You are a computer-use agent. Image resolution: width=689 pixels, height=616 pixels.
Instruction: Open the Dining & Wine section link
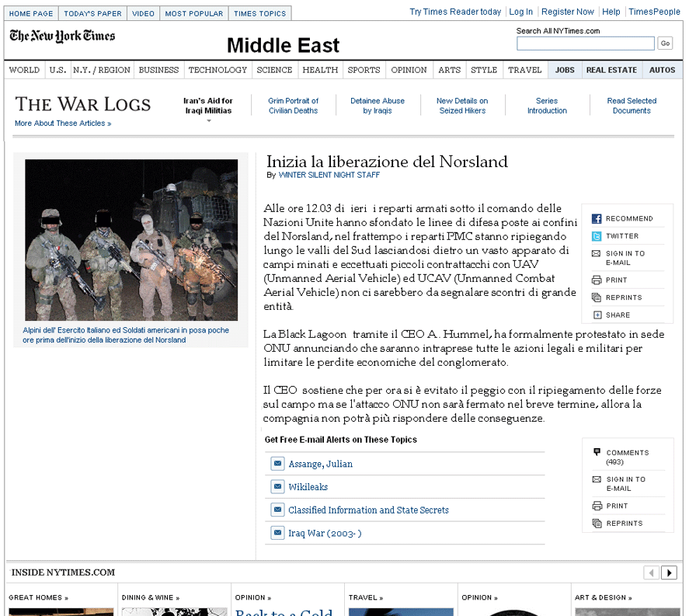(150, 597)
